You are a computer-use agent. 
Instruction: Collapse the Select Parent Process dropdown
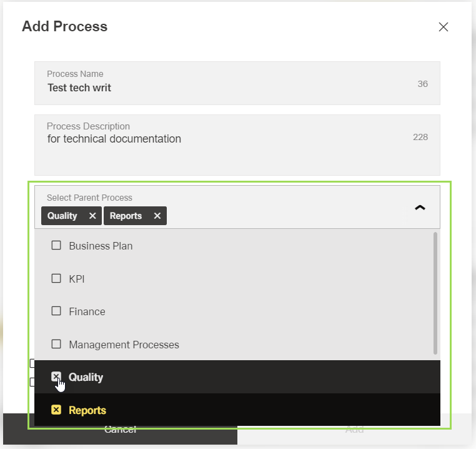pos(420,208)
